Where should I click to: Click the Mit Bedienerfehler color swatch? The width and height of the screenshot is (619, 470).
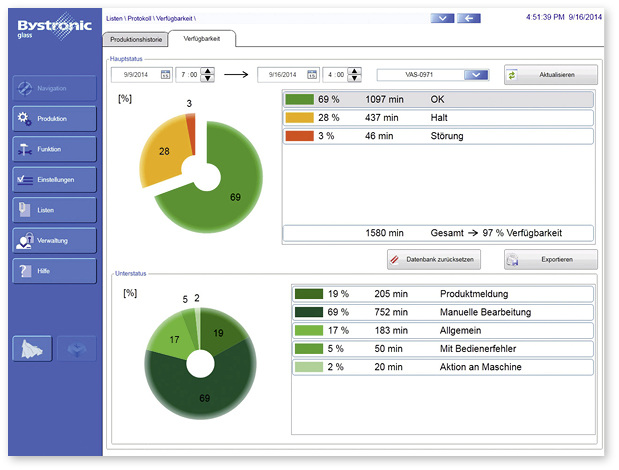(309, 348)
